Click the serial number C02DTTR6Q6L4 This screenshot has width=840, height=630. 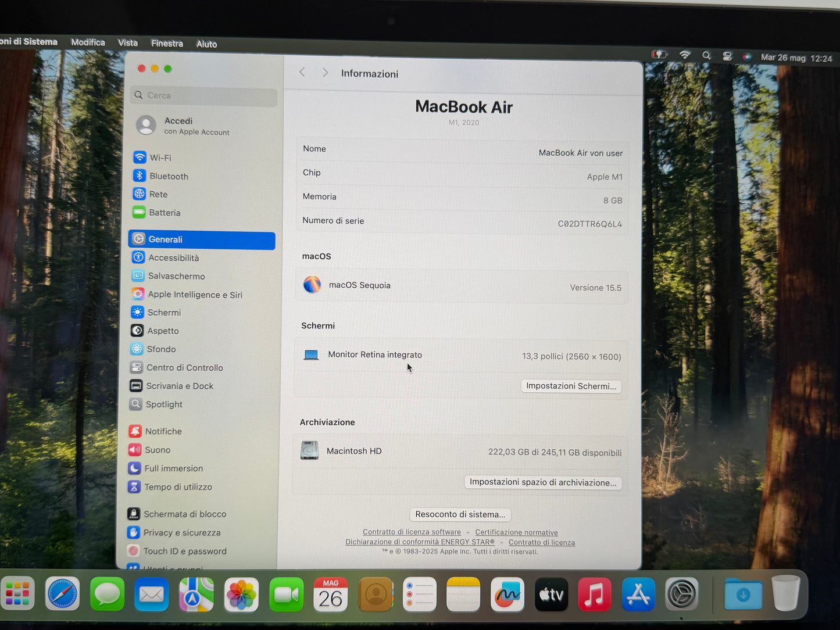[x=589, y=224]
